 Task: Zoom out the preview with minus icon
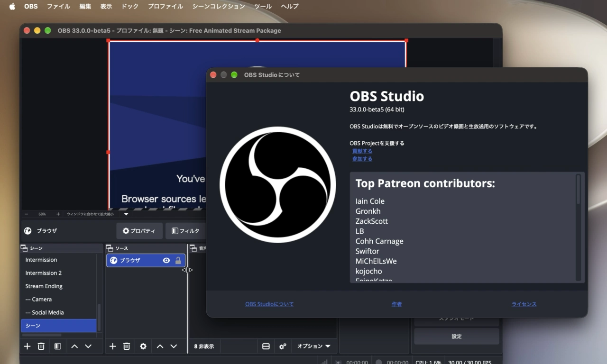coord(26,214)
